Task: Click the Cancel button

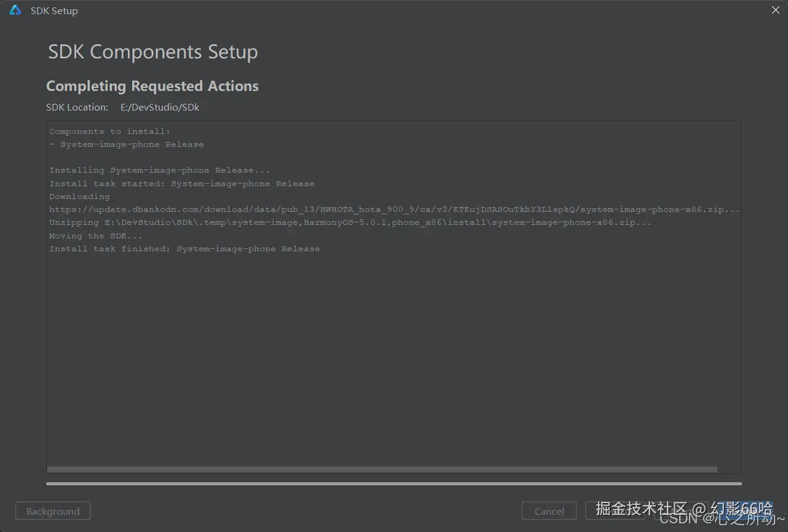Action: click(549, 511)
